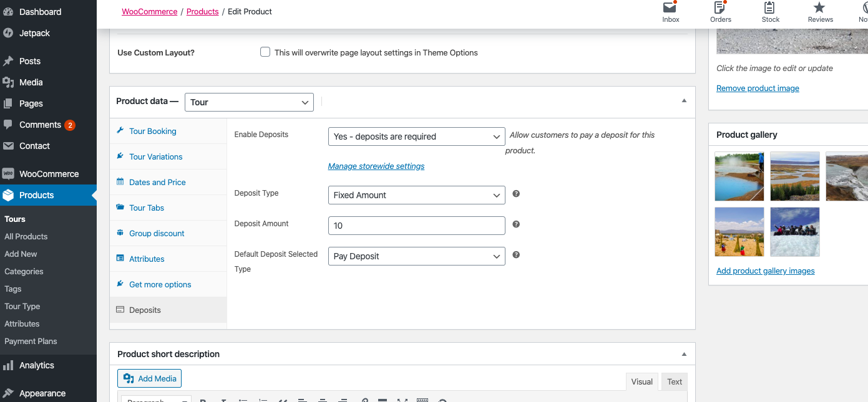The height and width of the screenshot is (402, 868).
Task: Click the Add Media button
Action: pos(150,378)
